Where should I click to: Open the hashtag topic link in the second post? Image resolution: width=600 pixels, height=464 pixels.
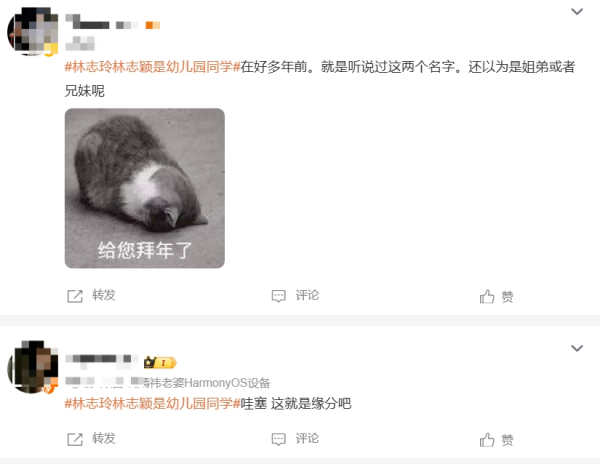pyautogui.click(x=152, y=403)
